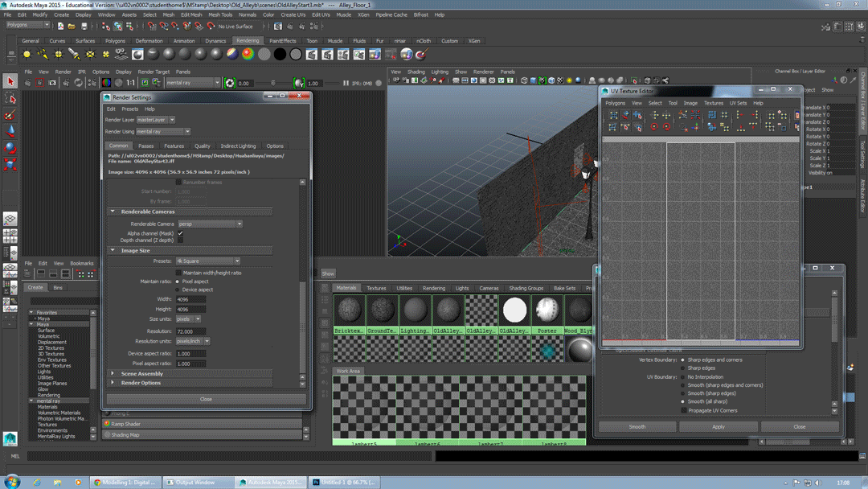Enable Depth channel (Z depth) checkbox
Screen dimensions: 868x489
181,240
